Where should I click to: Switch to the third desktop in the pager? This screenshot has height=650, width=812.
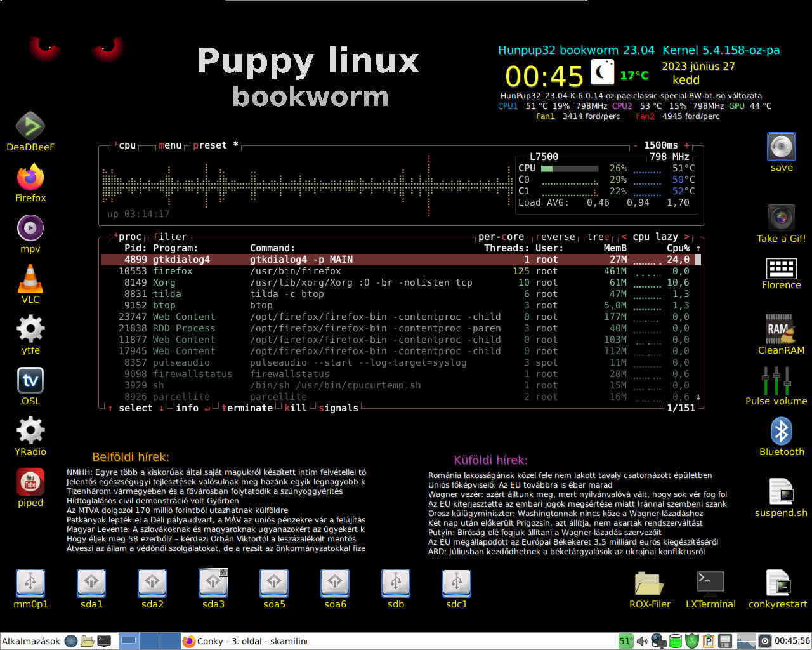169,641
